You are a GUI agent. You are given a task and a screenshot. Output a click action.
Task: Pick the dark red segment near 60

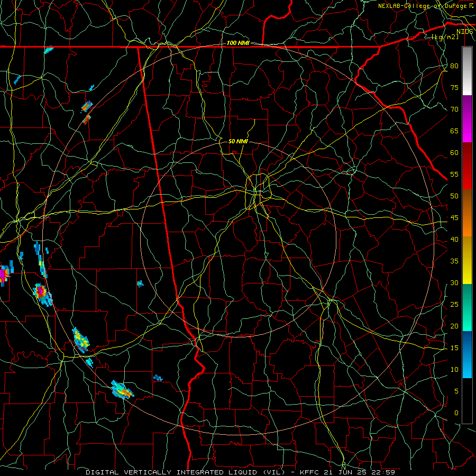coord(467,166)
